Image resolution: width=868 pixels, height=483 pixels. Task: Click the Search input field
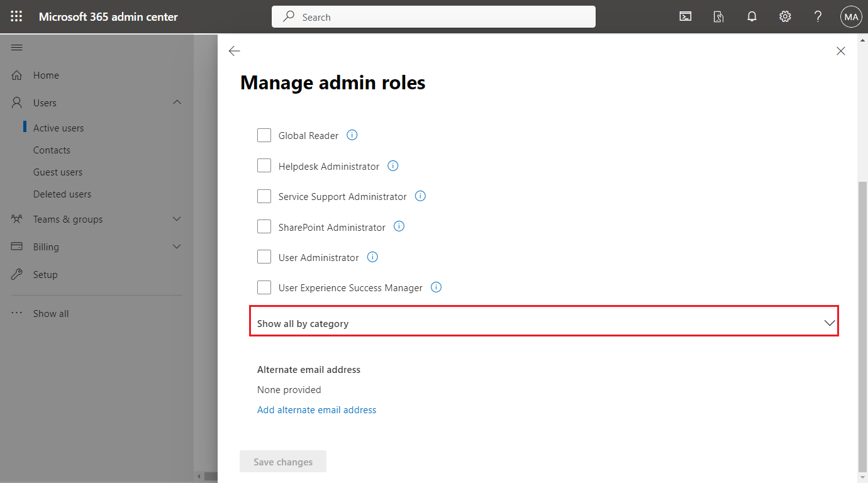click(433, 16)
